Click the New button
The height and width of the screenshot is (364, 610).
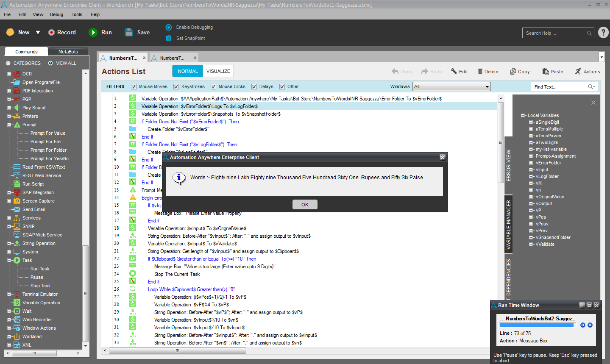coord(18,32)
